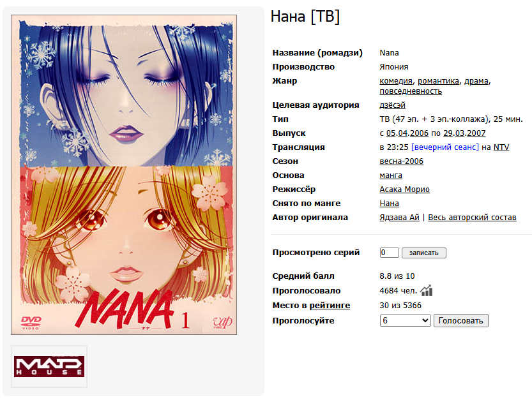Open the комедия genre link

pos(396,81)
